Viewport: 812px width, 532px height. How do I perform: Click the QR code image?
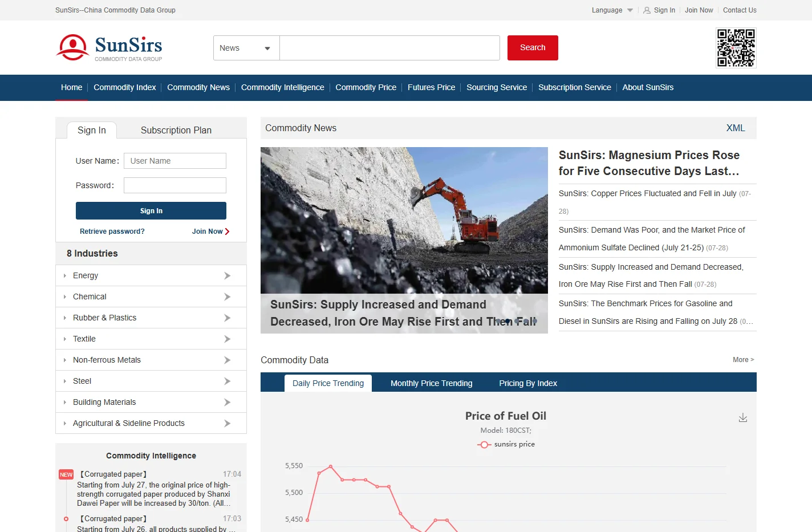(736, 48)
